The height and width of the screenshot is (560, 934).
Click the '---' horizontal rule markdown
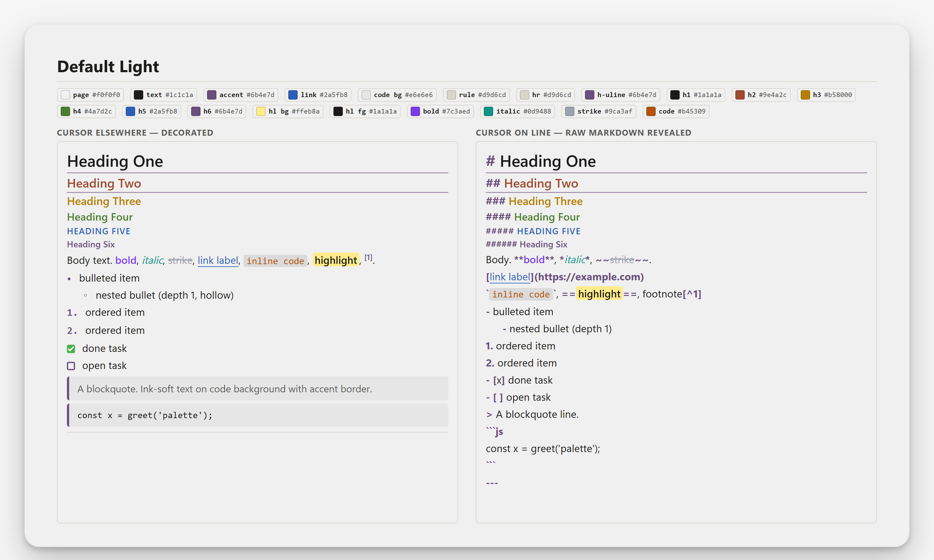[492, 483]
